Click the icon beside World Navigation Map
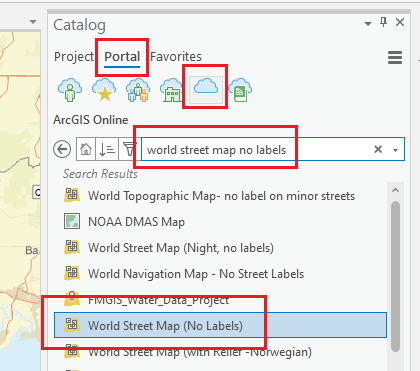Screen dimensions: 420x371 point(72,273)
